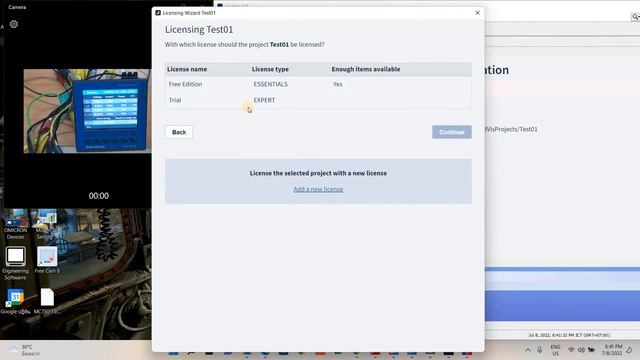
Task: Open the MC750 file on desktop
Action: 47,302
